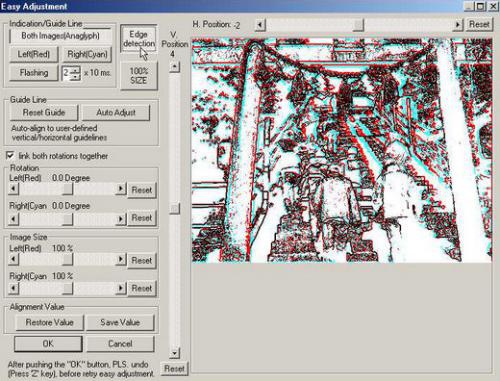The width and height of the screenshot is (500, 381).
Task: Click right arrow of Right(Cyan) image size slider
Action: (x=121, y=288)
